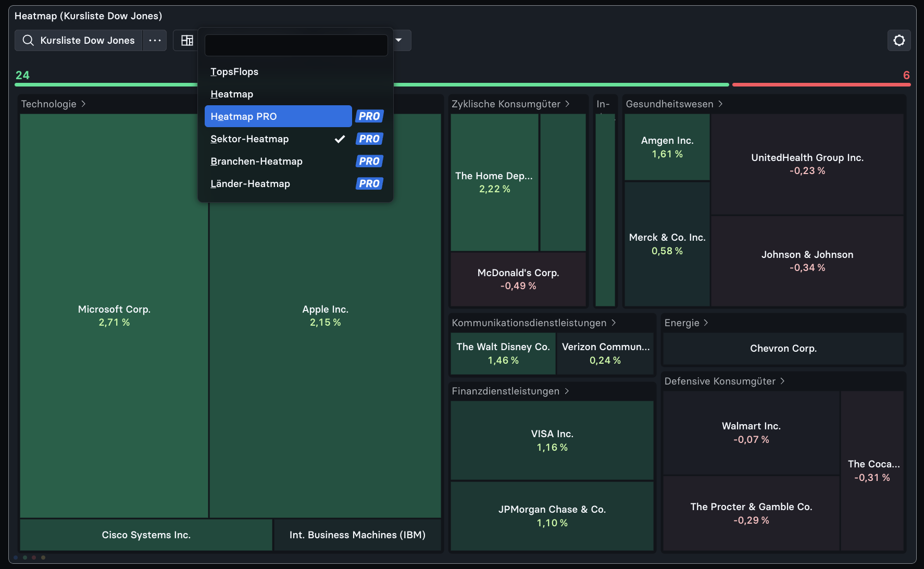
Task: Click checkmark beside Sektor-Heatmap
Action: pyautogui.click(x=340, y=139)
